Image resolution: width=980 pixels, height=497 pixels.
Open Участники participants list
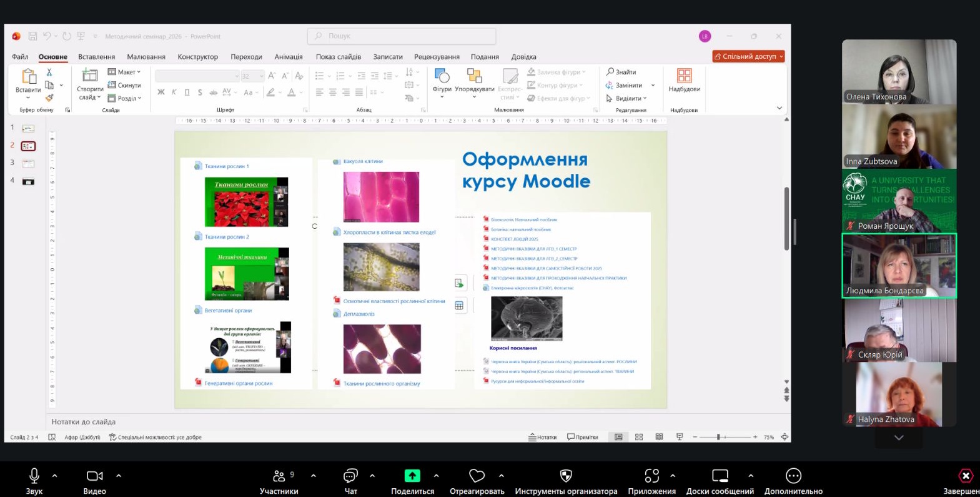279,477
